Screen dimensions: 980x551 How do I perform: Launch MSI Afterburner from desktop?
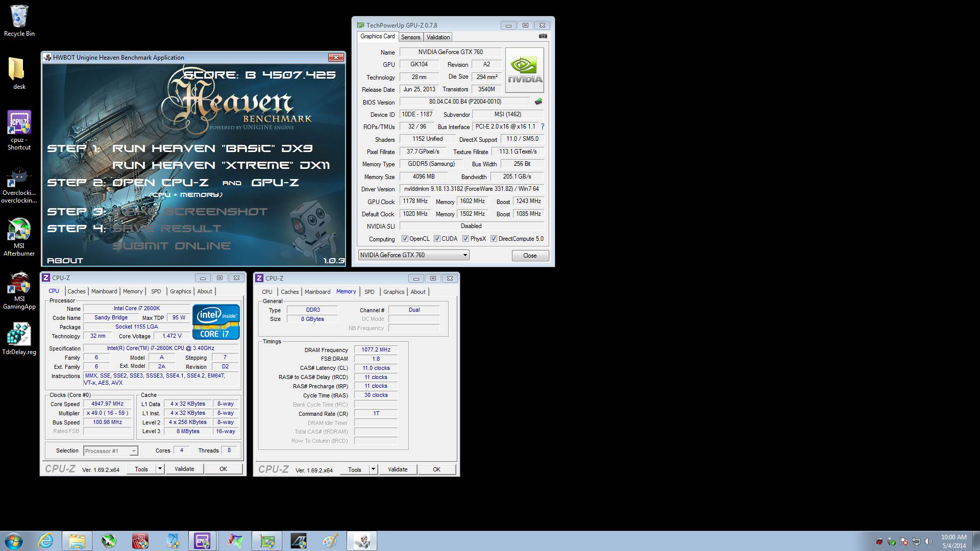point(19,237)
